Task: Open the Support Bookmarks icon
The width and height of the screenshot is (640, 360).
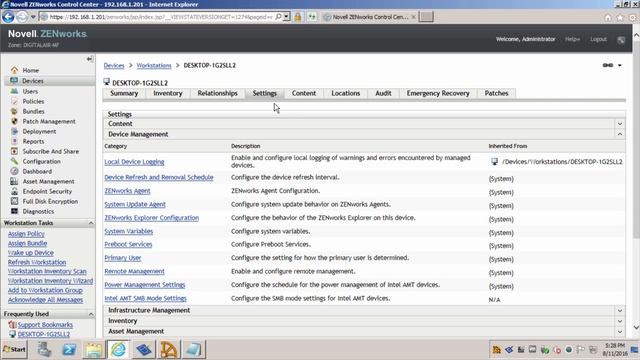Action: click(12, 324)
